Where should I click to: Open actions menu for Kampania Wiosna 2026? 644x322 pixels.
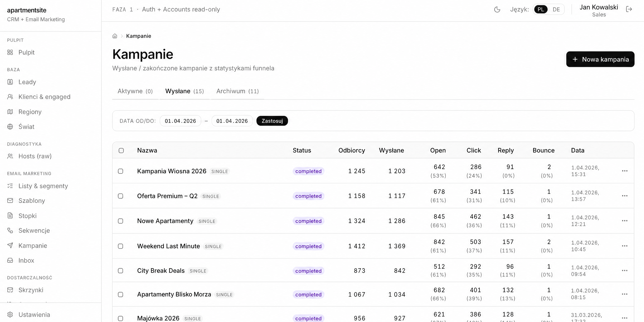(625, 171)
